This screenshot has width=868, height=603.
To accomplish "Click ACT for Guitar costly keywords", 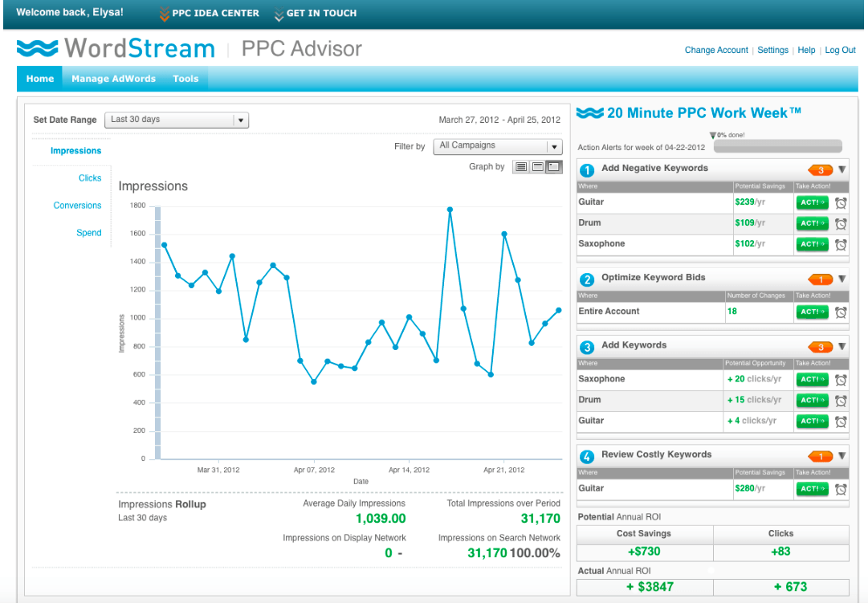I will [x=812, y=489].
